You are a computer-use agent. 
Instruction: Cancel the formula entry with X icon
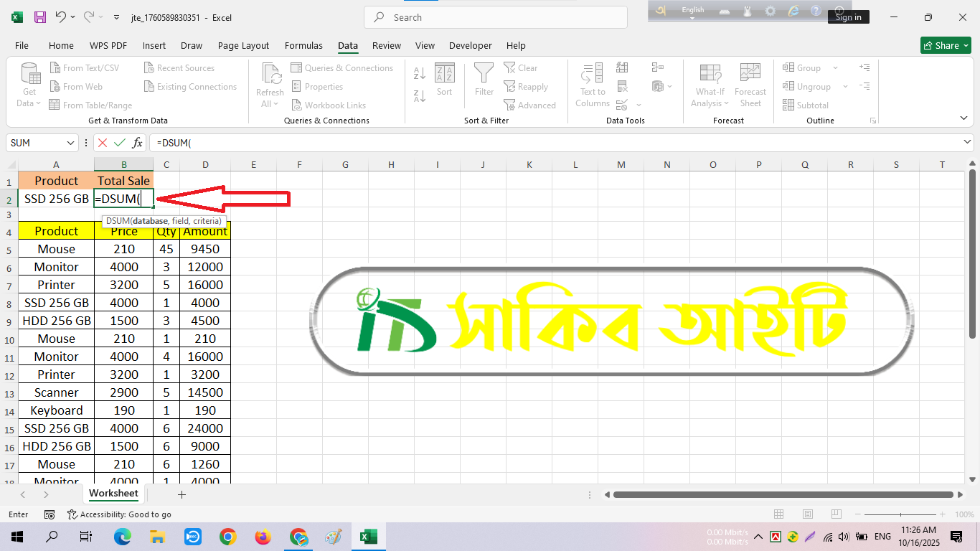click(x=103, y=143)
